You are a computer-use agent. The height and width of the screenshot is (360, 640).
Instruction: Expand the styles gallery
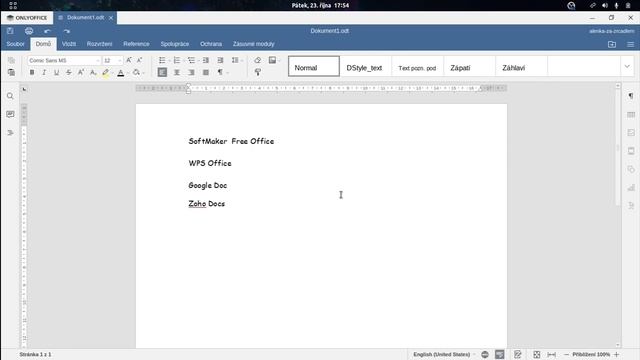[x=627, y=66]
